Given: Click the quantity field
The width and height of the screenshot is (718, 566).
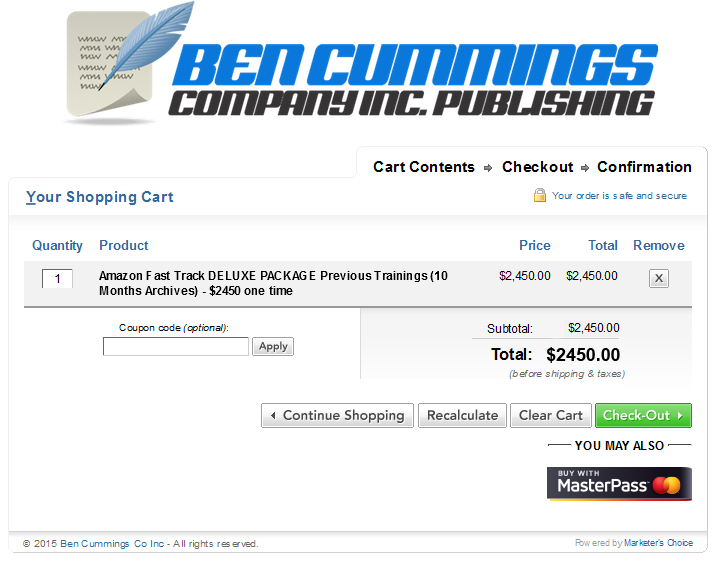Looking at the screenshot, I should [57, 278].
